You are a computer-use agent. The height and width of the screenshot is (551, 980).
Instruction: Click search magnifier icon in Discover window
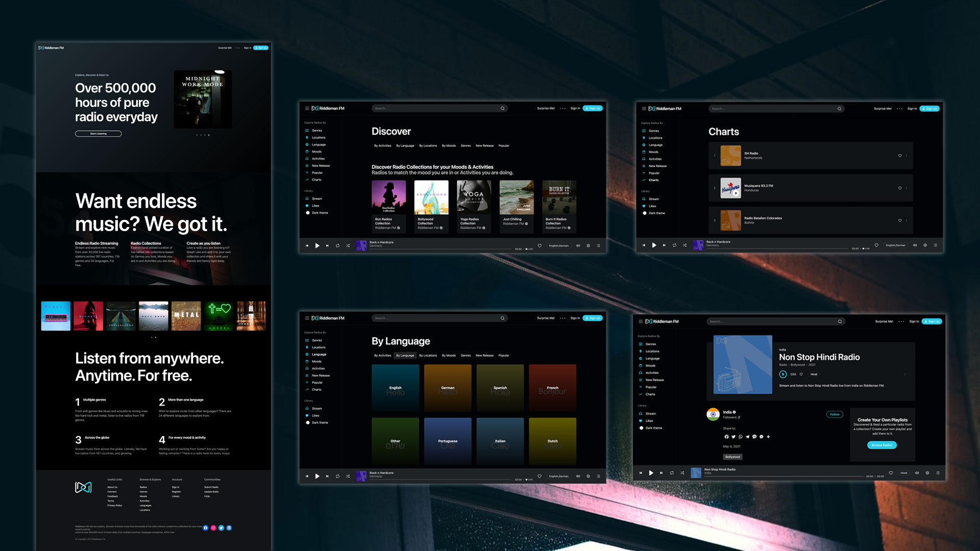[502, 108]
